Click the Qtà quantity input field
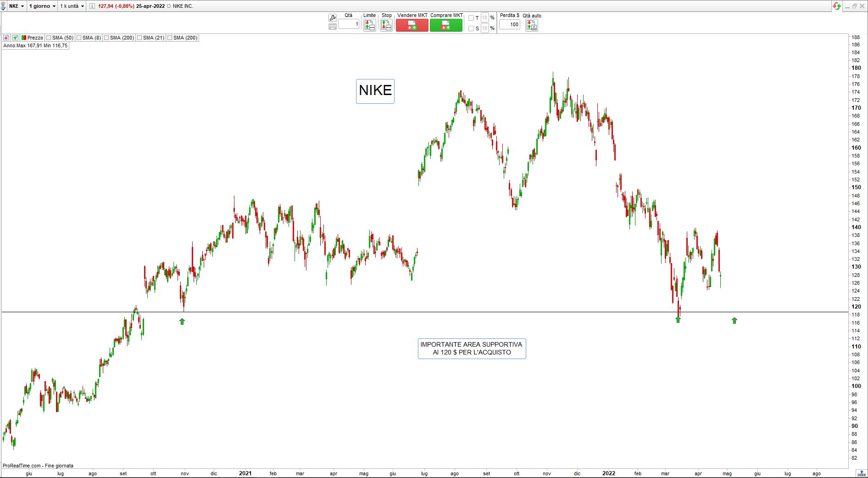The image size is (868, 478). click(349, 24)
